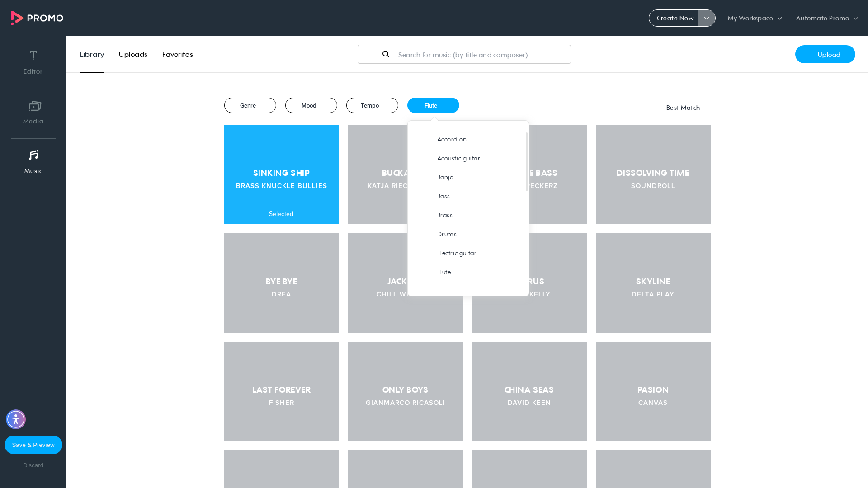Choose Flute from instrument list
Screen dimensions: 868x488
coord(444,272)
